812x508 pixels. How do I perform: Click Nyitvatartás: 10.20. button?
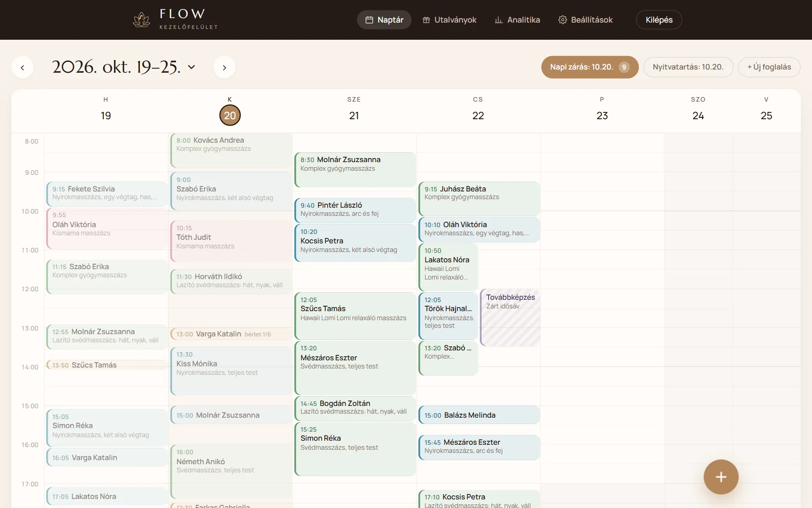(688, 67)
